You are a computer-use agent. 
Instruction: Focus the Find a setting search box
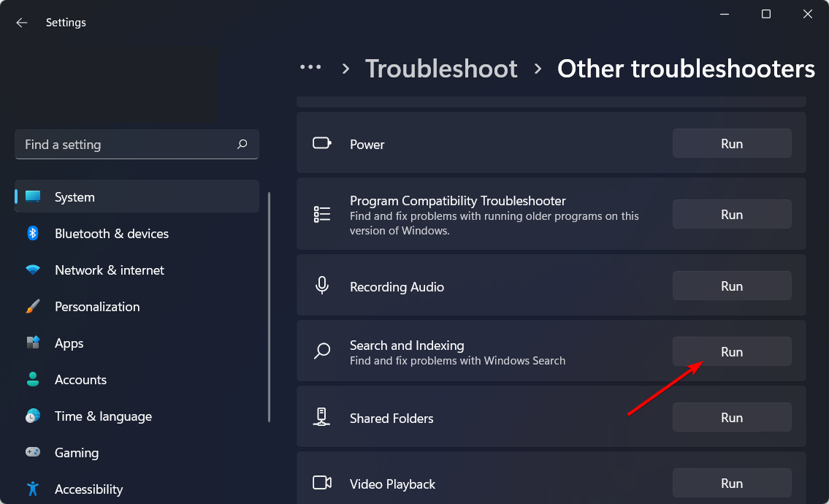pos(137,144)
